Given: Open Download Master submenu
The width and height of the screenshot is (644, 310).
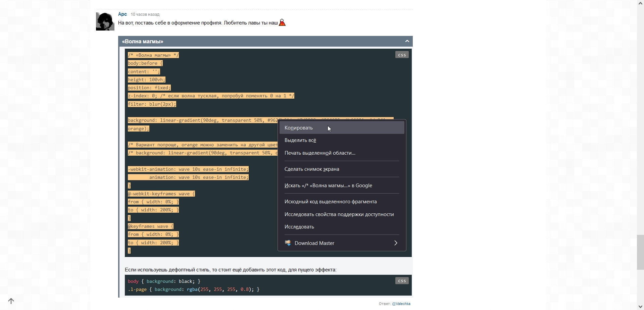Looking at the screenshot, I should tap(314, 243).
